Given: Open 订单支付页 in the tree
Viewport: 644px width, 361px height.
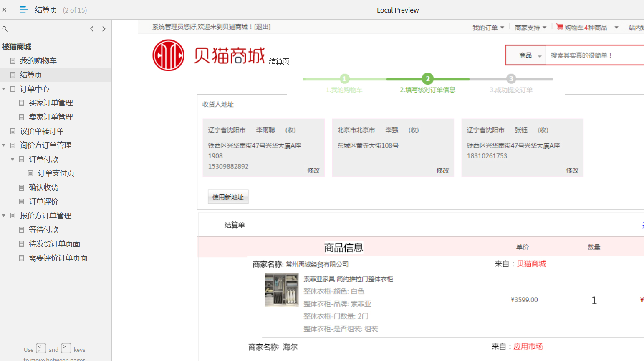Looking at the screenshot, I should (56, 173).
